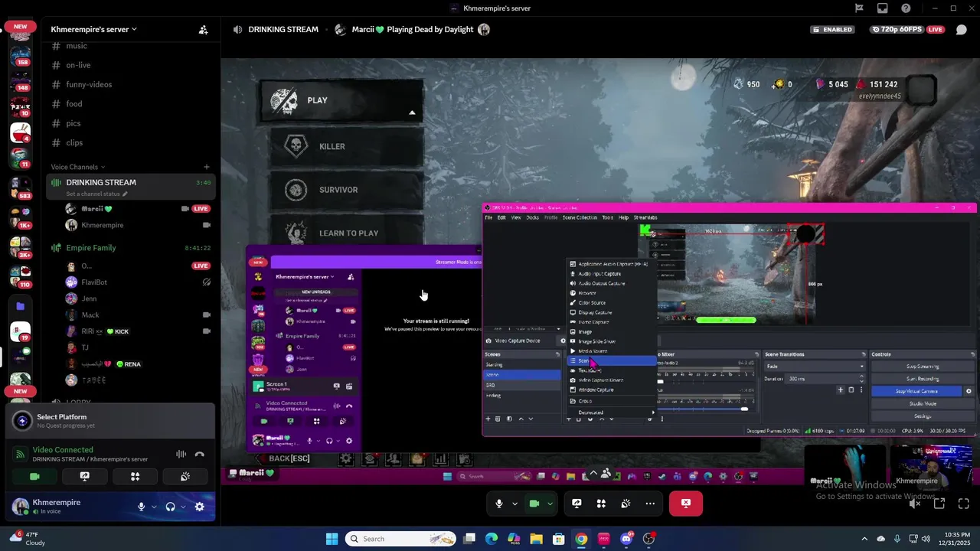980x551 pixels.
Task: Open input device arrow beside user panel microphone
Action: pos(154,507)
